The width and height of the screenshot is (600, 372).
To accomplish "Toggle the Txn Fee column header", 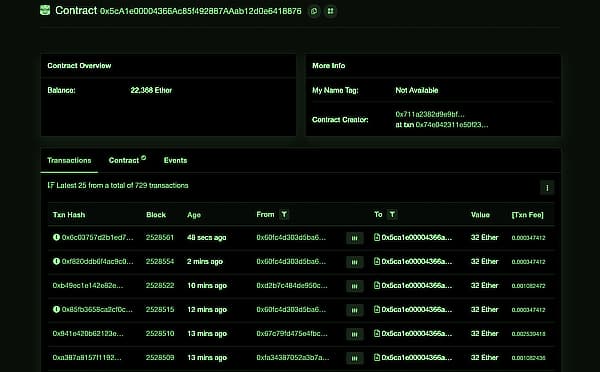I will pyautogui.click(x=528, y=215).
